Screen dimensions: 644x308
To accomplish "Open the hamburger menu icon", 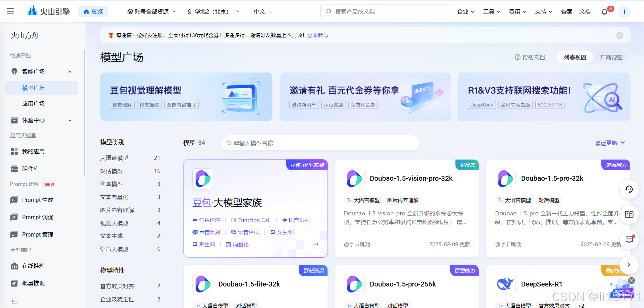I will tap(10, 11).
